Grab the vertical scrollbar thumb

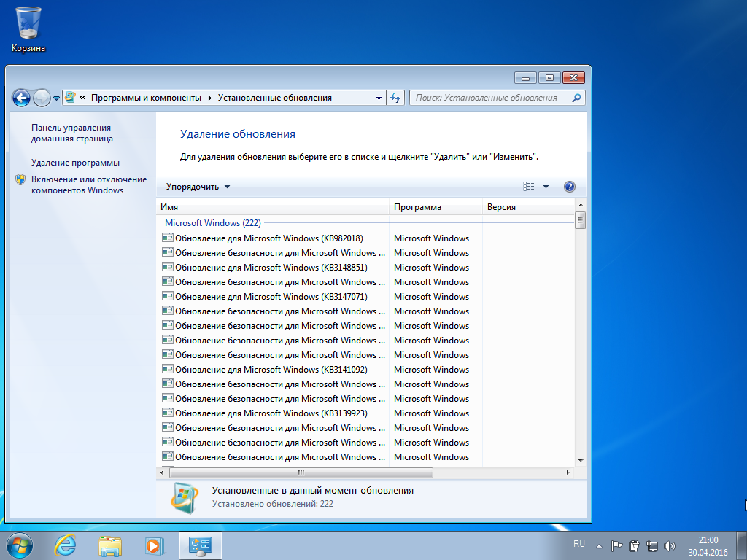(x=580, y=220)
